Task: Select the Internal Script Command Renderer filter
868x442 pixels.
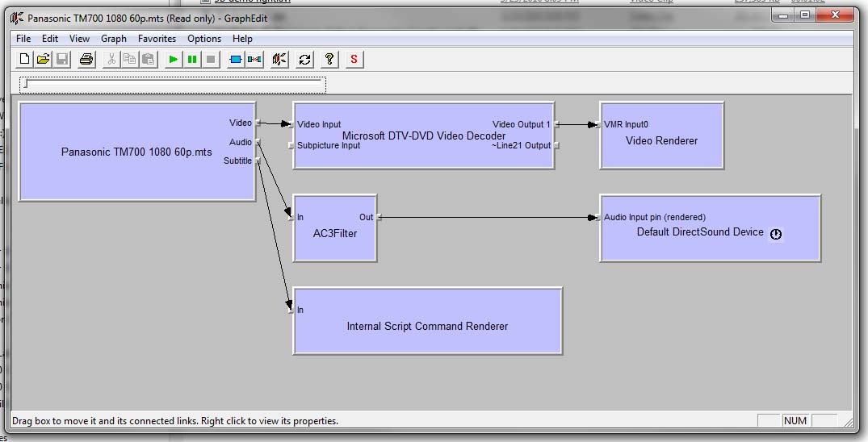Action: (427, 321)
